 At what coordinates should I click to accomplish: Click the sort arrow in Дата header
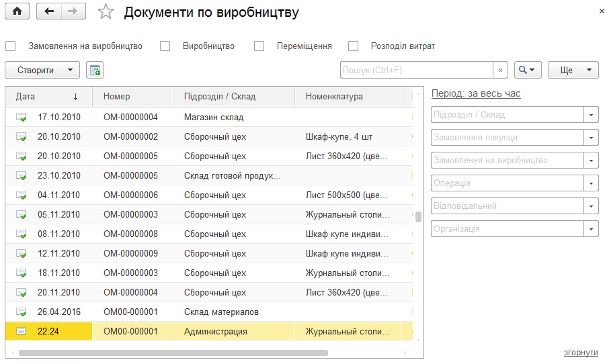tap(75, 97)
